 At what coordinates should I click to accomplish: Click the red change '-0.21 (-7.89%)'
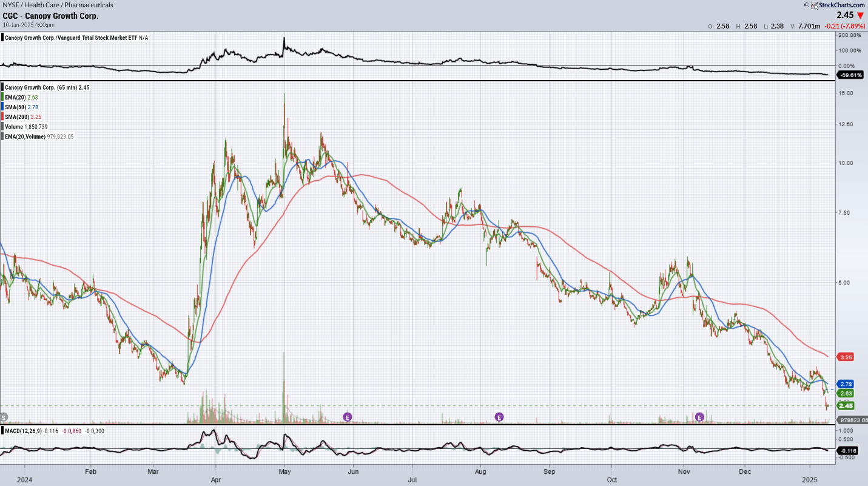tap(845, 27)
